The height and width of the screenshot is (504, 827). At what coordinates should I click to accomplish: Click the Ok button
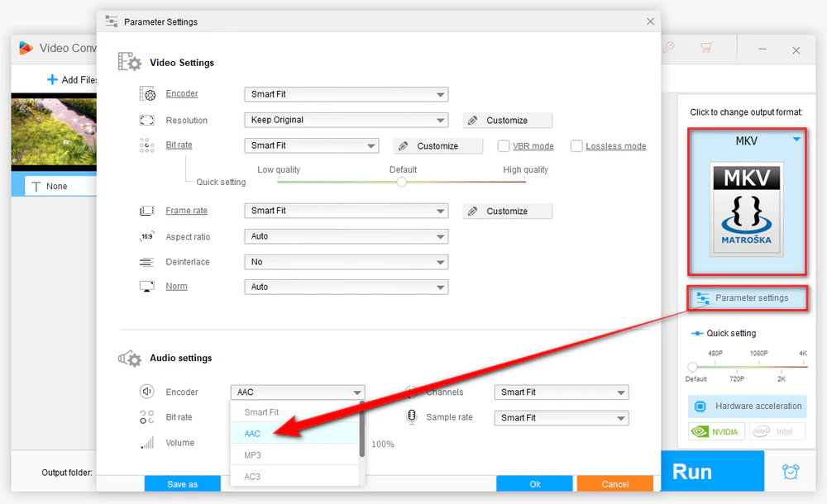coord(534,483)
